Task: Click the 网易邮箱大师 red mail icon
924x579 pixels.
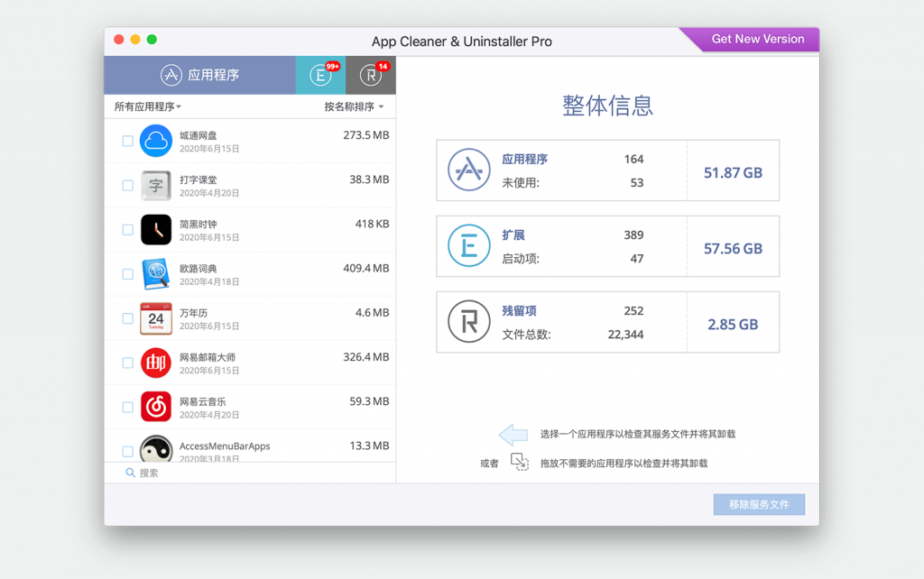Action: coord(155,363)
